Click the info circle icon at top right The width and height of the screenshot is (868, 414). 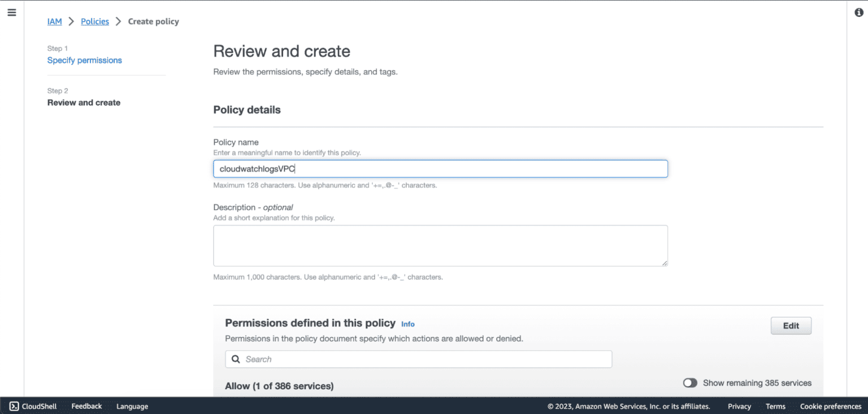click(x=858, y=12)
